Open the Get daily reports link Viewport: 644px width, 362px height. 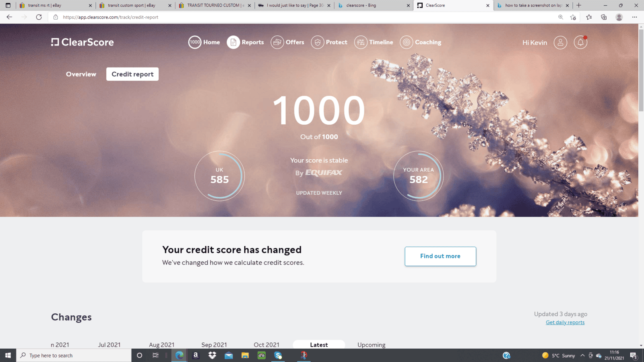(x=565, y=323)
